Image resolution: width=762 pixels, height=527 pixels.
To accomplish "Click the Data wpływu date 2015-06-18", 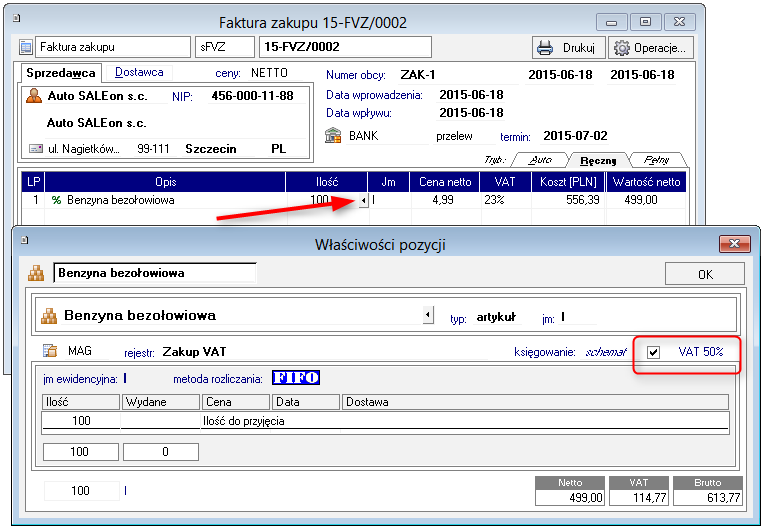I will coord(471,113).
